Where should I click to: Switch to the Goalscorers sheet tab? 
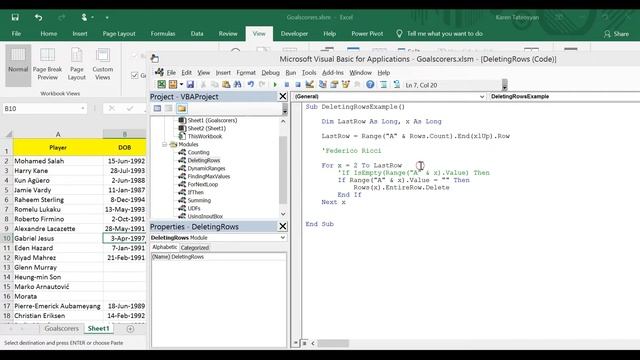tap(61, 329)
